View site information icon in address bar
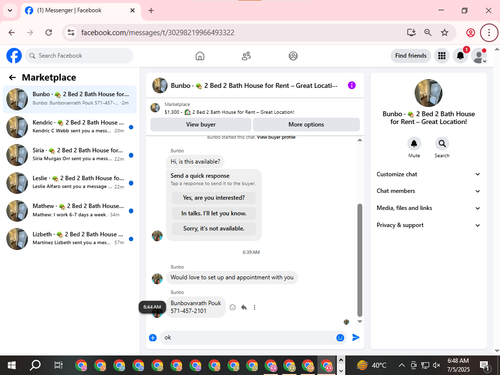 pos(71,32)
